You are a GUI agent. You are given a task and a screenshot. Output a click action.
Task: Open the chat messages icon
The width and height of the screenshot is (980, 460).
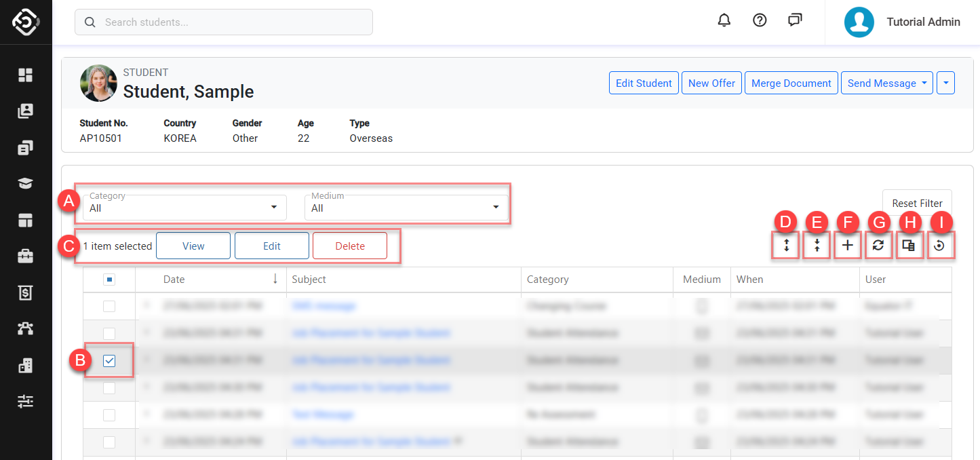click(796, 20)
